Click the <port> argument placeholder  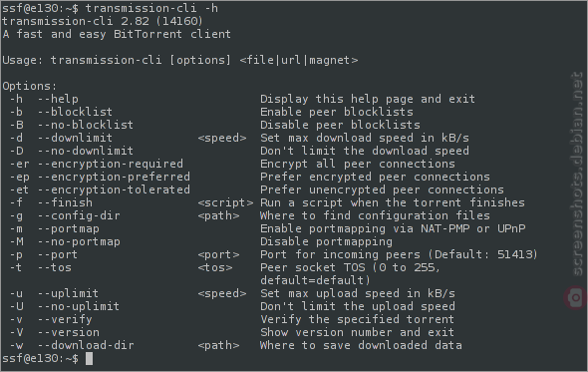click(218, 254)
